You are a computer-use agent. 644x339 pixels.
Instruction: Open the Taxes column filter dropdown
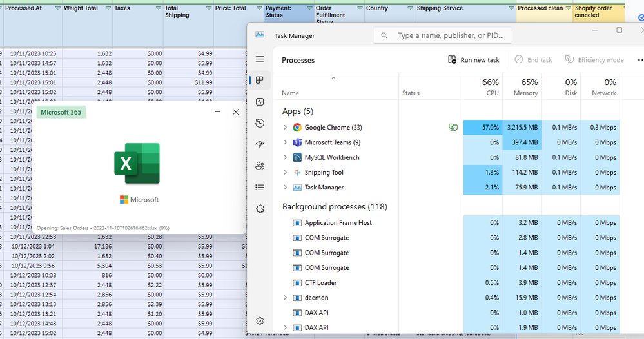pyautogui.click(x=158, y=8)
